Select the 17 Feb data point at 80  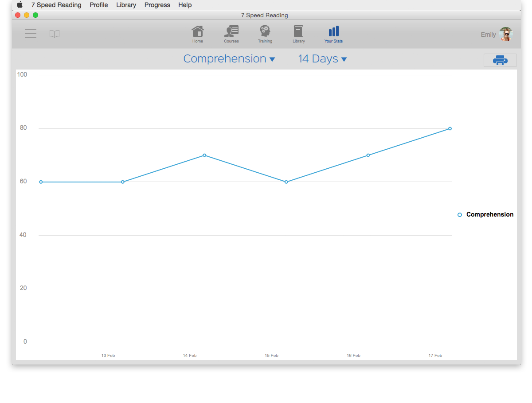450,128
